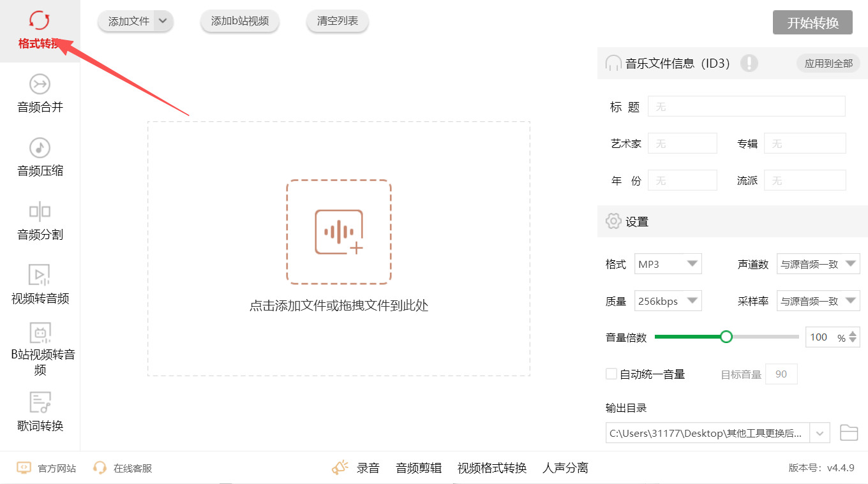The width and height of the screenshot is (868, 484).
Task: Click the headphone icon beside 音乐文件信息
Action: click(613, 63)
